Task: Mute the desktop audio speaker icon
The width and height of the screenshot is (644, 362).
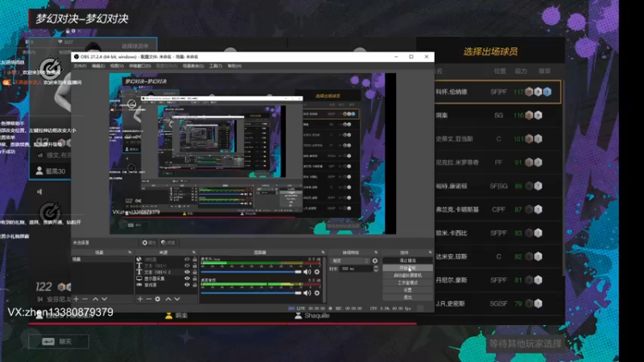Action: tap(307, 293)
